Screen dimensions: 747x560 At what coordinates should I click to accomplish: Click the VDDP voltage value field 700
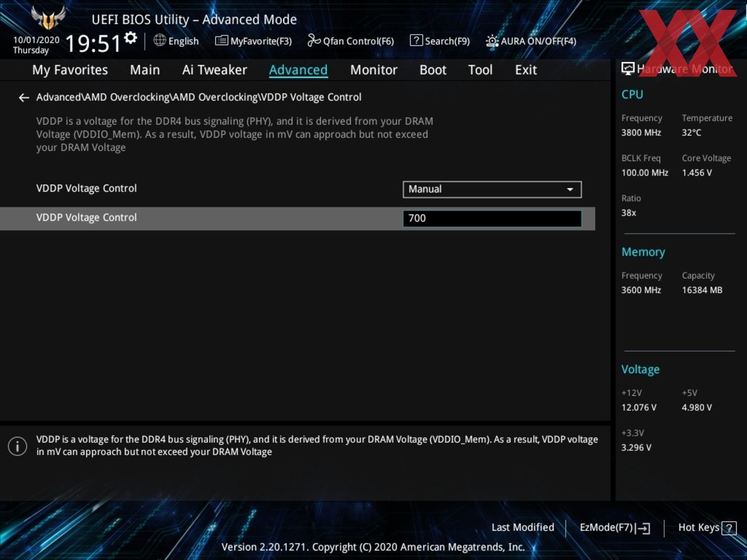click(492, 218)
